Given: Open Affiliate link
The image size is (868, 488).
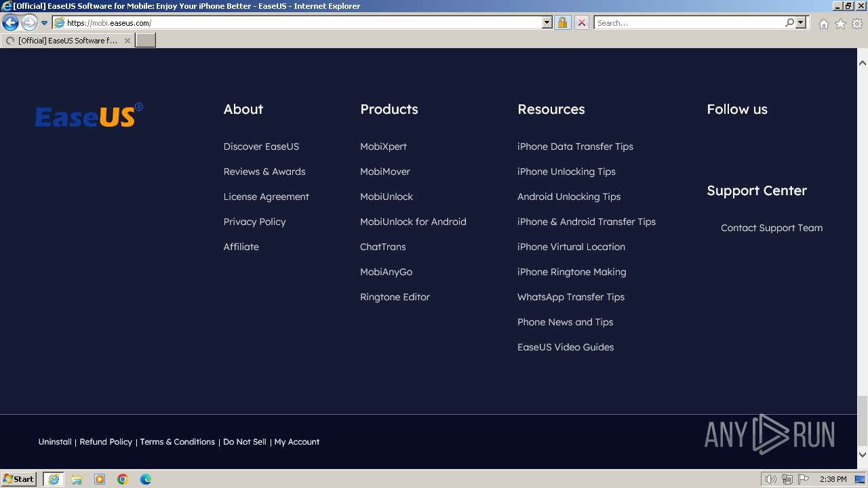Looking at the screenshot, I should coord(241,247).
